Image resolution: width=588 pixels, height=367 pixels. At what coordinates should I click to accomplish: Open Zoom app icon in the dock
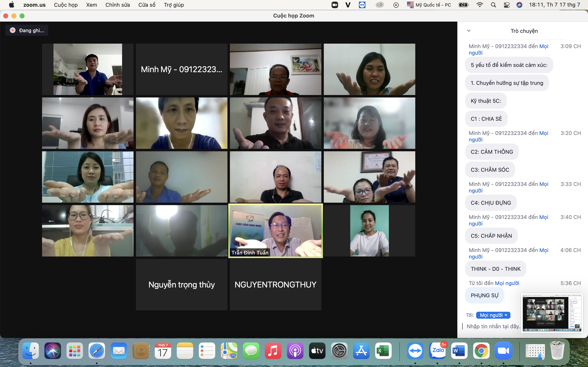(503, 351)
